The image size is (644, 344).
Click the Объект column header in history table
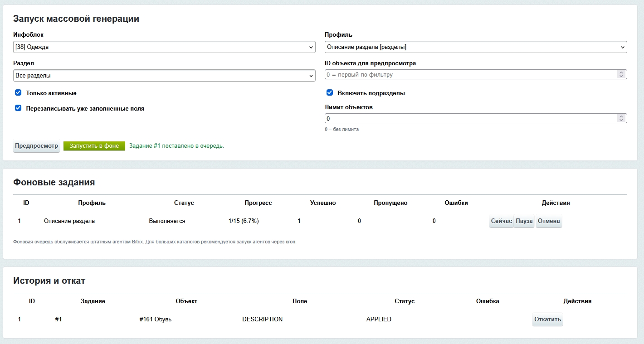click(186, 301)
